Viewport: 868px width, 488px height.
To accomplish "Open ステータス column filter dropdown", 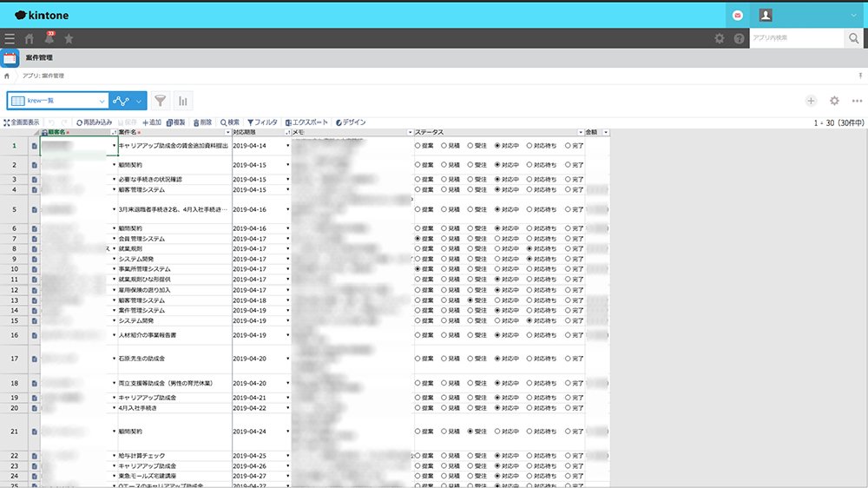I will (x=581, y=132).
